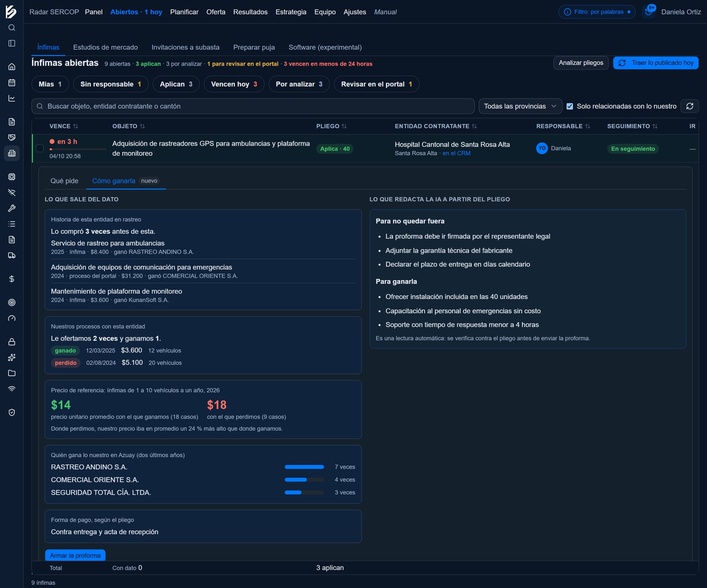
Task: Select the handshake icon in the sidebar
Action: (12, 137)
